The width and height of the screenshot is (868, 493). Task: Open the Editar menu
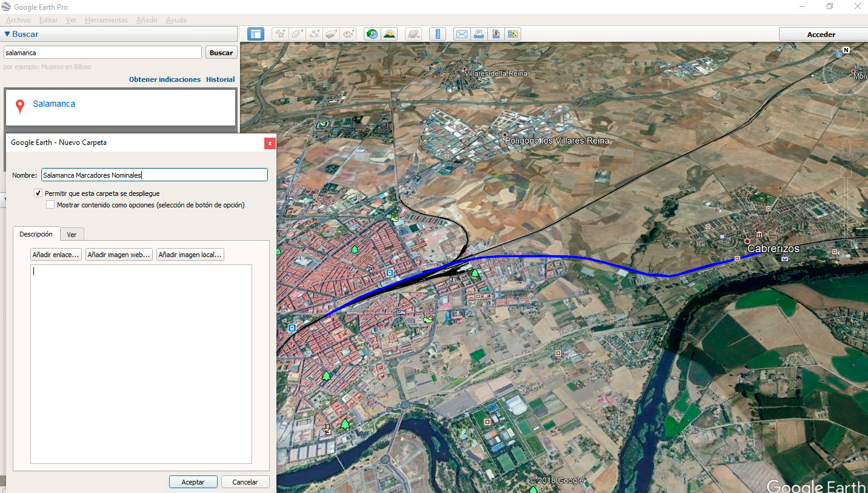pyautogui.click(x=48, y=20)
